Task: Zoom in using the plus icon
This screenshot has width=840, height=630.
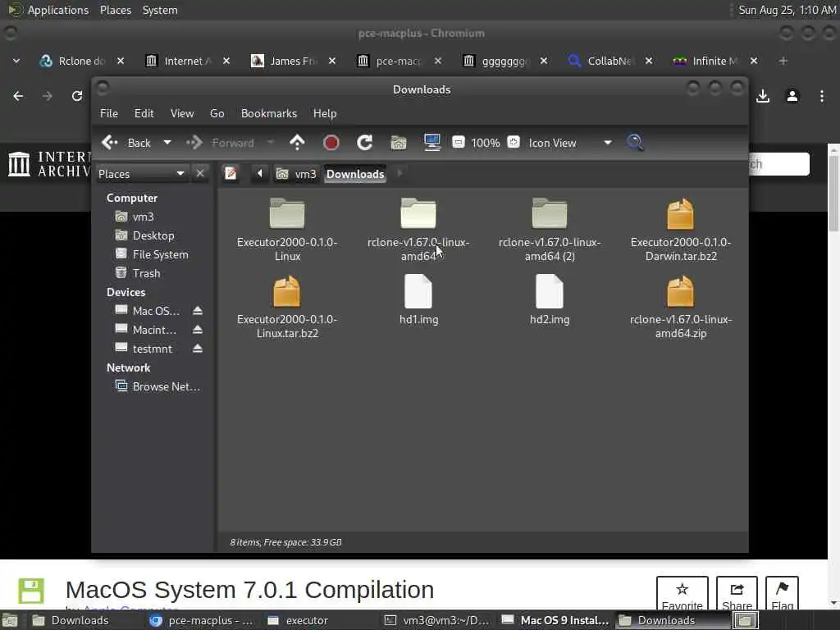Action: click(x=514, y=143)
